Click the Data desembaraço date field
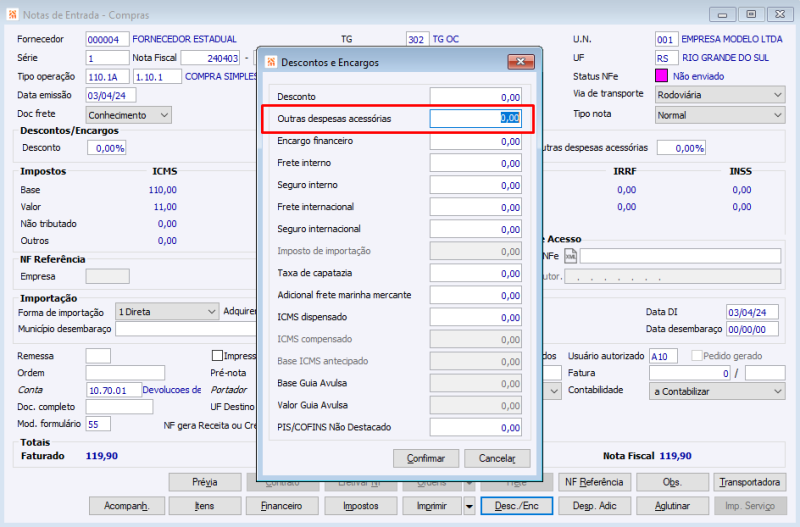Screen dimensions: 800x527 753,329
